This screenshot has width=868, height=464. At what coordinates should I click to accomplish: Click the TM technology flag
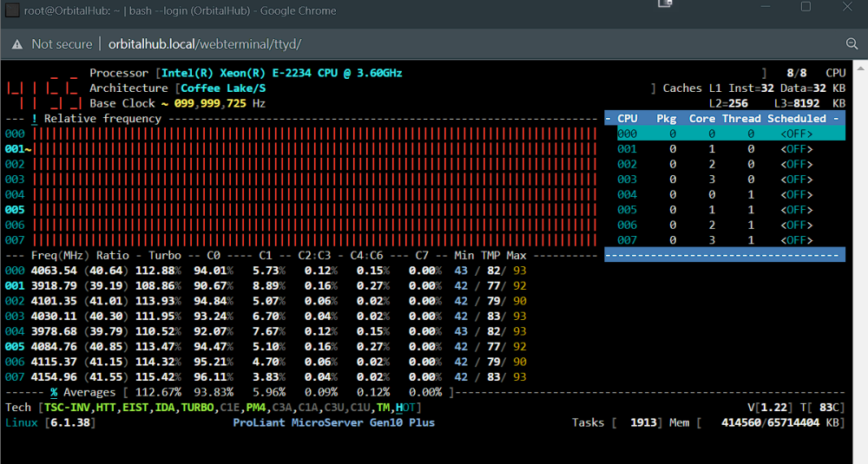click(383, 408)
